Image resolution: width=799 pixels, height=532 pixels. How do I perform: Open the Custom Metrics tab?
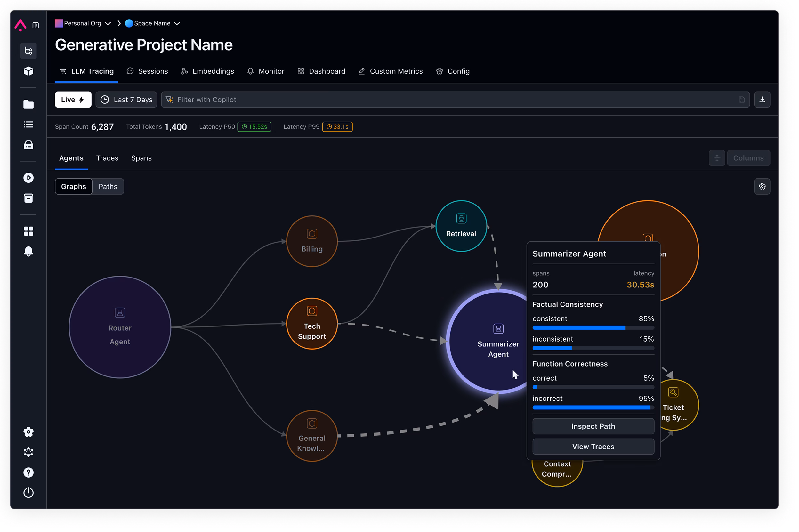(x=391, y=71)
